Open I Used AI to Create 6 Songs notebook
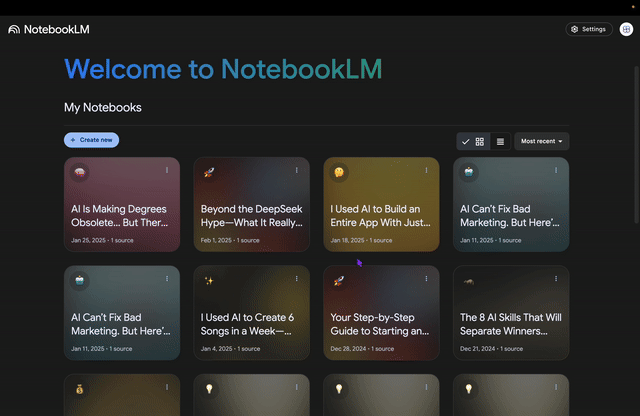Screen dimensions: 640x416 pos(251,313)
